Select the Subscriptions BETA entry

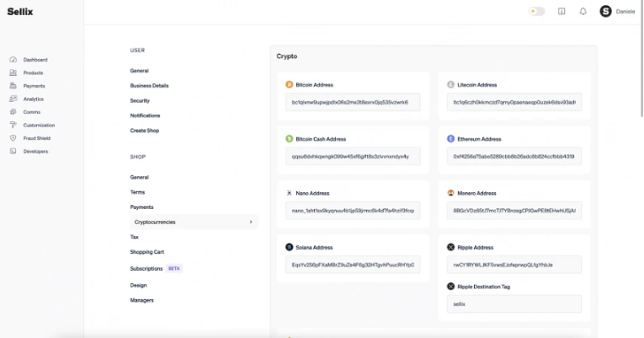pyautogui.click(x=156, y=269)
